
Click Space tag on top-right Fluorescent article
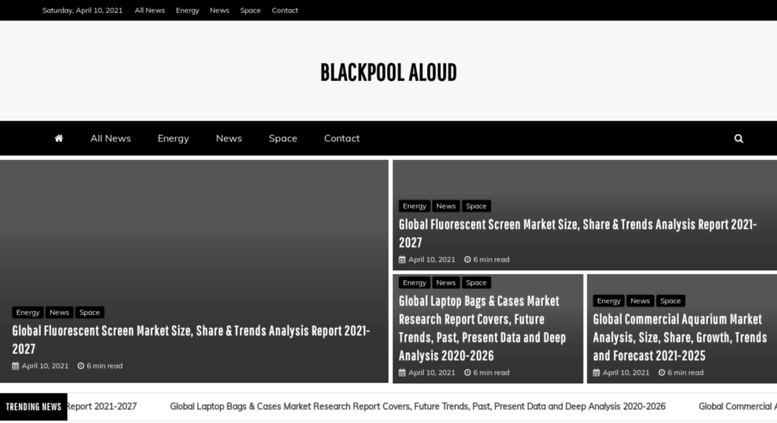click(x=476, y=206)
